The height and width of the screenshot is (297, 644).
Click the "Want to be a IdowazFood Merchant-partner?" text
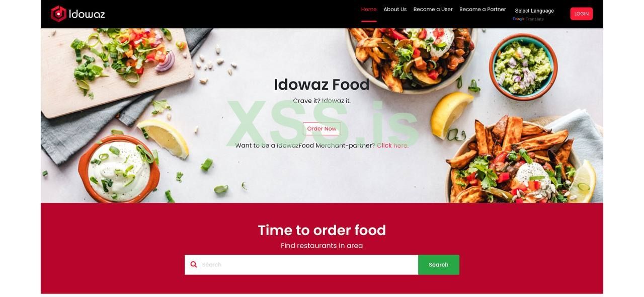click(305, 145)
